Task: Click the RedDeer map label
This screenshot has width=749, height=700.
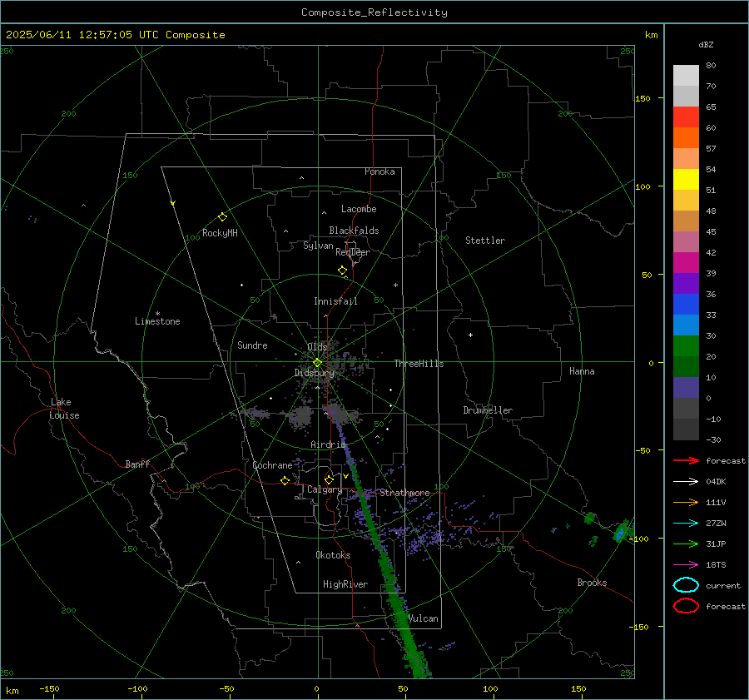Action: pos(353,252)
